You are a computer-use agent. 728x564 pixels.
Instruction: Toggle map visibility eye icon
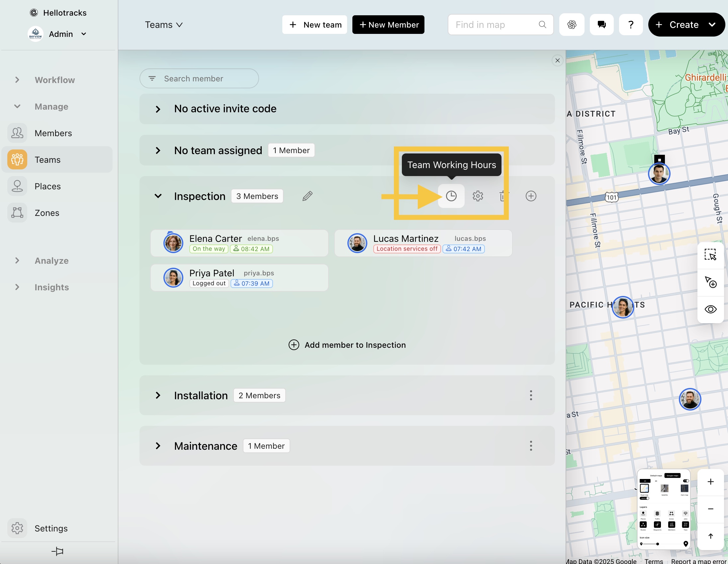710,309
